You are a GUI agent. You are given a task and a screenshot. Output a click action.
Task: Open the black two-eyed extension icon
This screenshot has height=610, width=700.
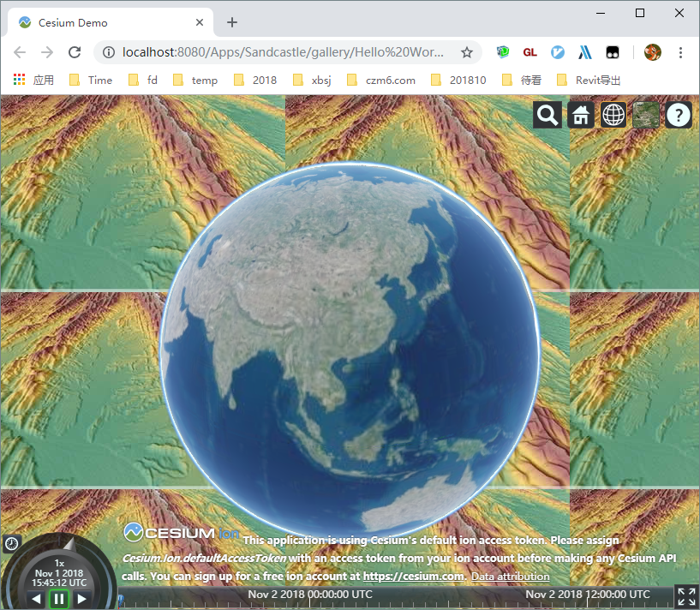pyautogui.click(x=612, y=52)
